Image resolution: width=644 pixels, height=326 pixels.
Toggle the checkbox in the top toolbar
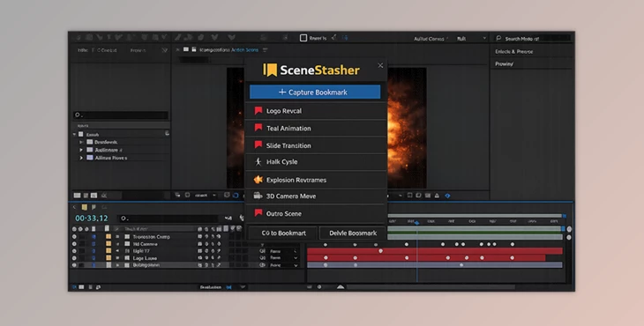click(x=303, y=38)
